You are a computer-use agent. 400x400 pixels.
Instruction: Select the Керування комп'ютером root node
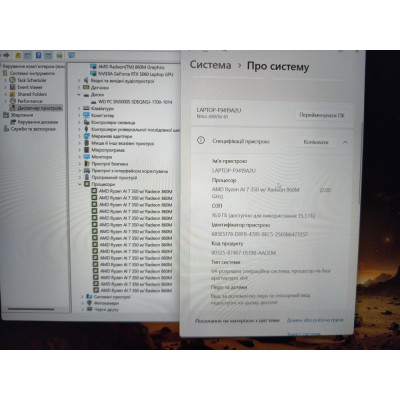[x=34, y=66]
